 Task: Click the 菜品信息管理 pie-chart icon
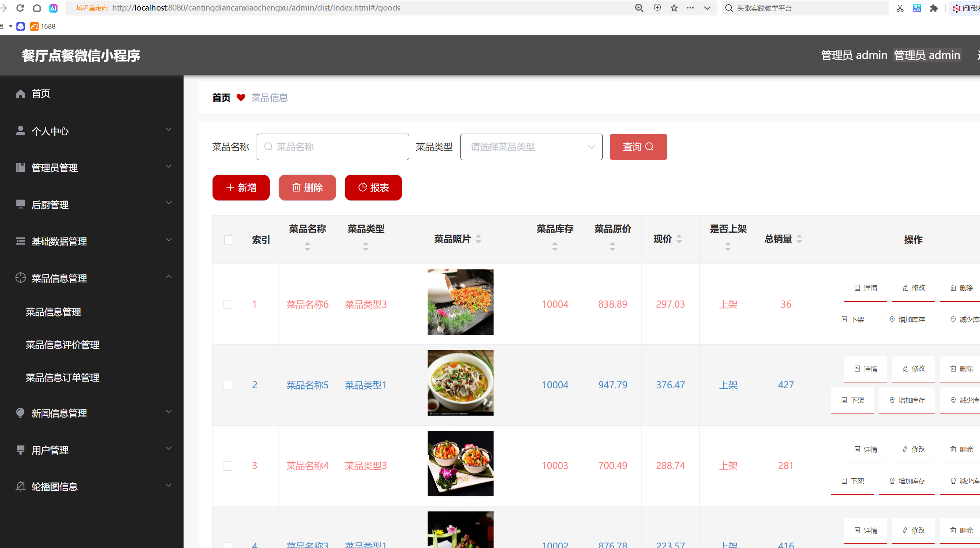[20, 278]
